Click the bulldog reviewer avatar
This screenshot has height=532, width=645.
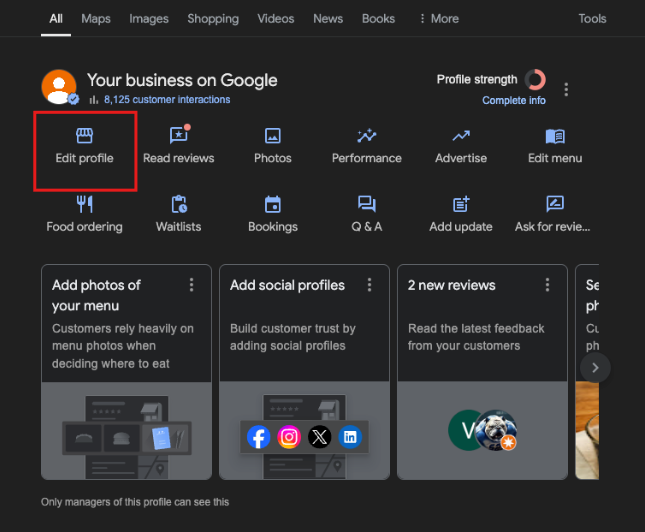click(x=496, y=430)
